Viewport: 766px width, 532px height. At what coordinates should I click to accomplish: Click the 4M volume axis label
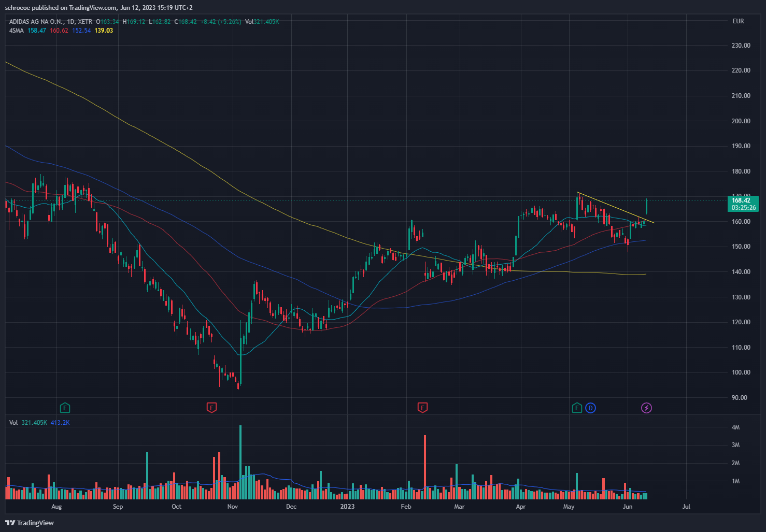pos(735,427)
